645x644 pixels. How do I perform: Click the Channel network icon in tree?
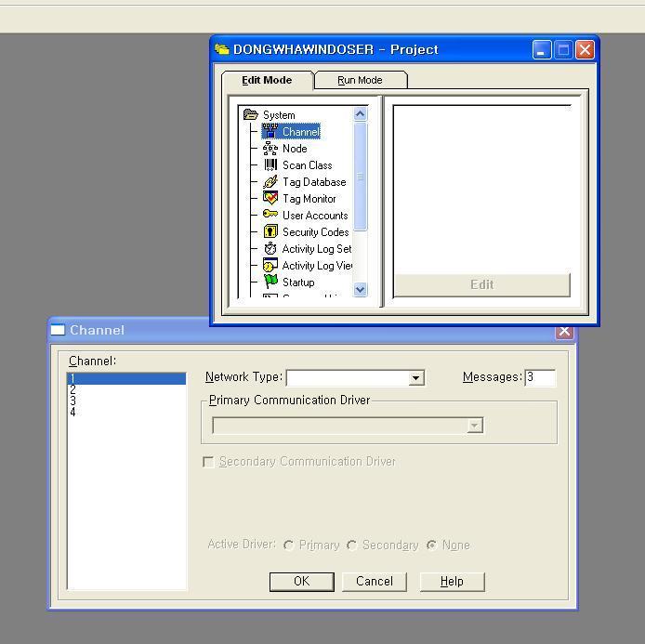[x=270, y=131]
